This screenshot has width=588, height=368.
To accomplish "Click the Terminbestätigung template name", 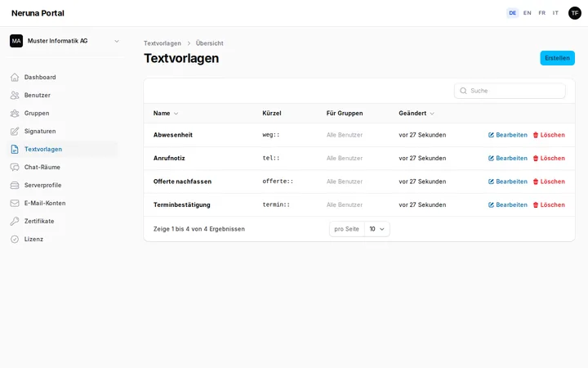I will (x=182, y=205).
